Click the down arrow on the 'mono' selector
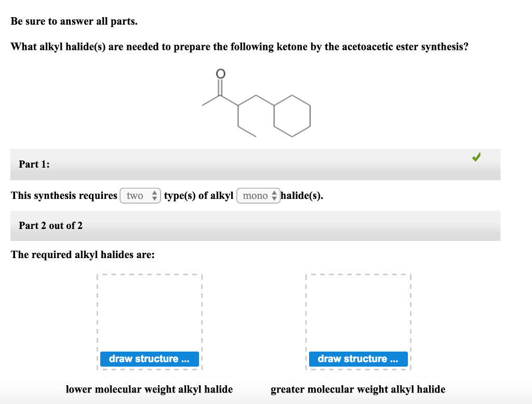 pyautogui.click(x=274, y=198)
